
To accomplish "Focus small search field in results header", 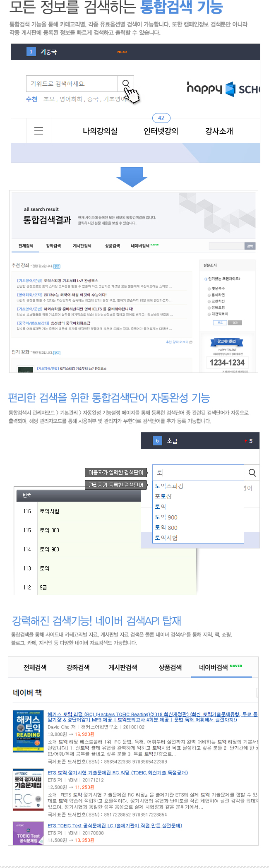I will [x=226, y=246].
